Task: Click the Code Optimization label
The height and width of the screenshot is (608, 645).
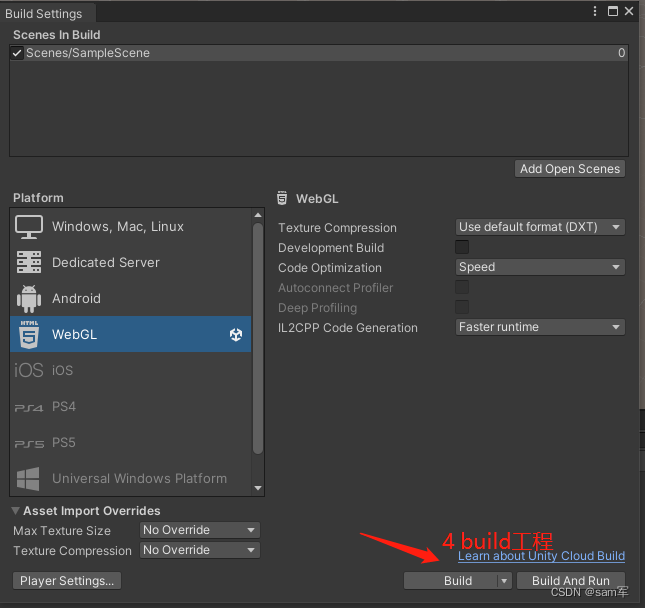Action: coord(330,268)
